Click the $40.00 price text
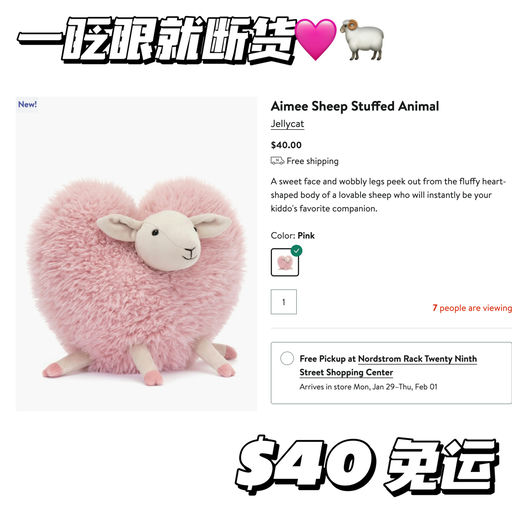The image size is (512, 512). 286,145
